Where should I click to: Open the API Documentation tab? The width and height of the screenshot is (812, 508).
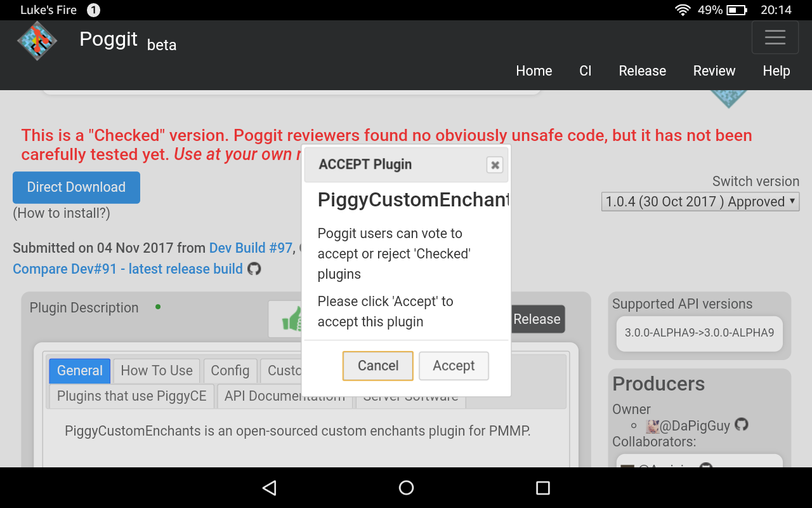(285, 396)
